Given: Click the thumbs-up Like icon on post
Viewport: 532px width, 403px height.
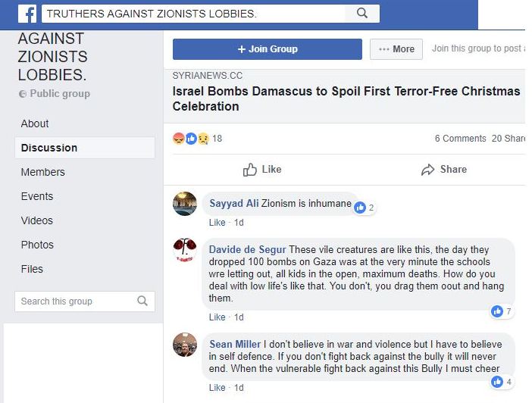Looking at the screenshot, I should coord(250,170).
